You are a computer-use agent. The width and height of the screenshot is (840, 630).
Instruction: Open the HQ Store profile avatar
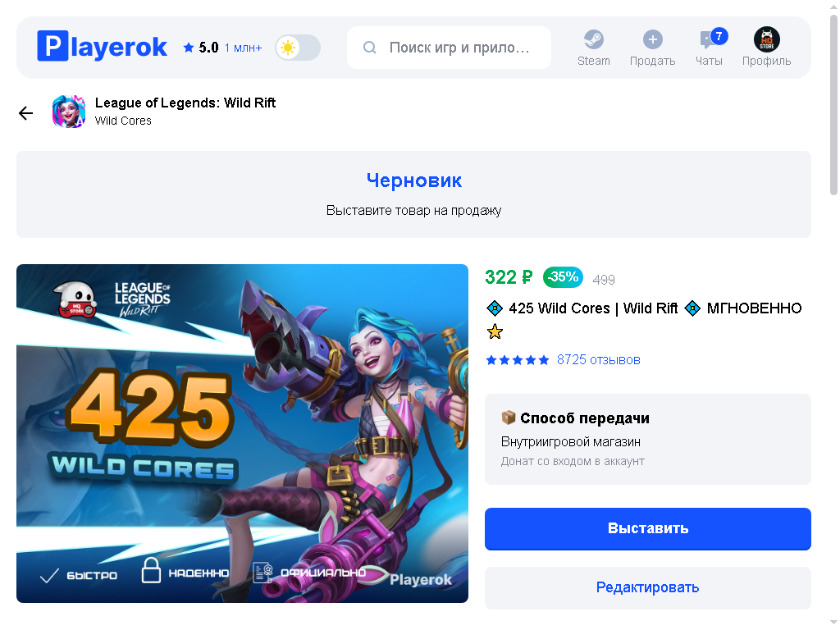[767, 39]
